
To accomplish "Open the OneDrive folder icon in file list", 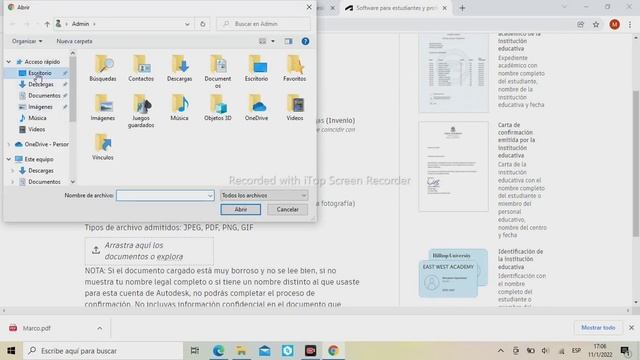I will [x=256, y=107].
